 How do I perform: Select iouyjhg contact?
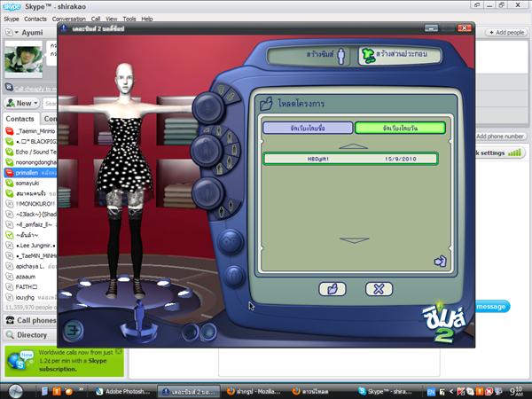tap(30, 297)
